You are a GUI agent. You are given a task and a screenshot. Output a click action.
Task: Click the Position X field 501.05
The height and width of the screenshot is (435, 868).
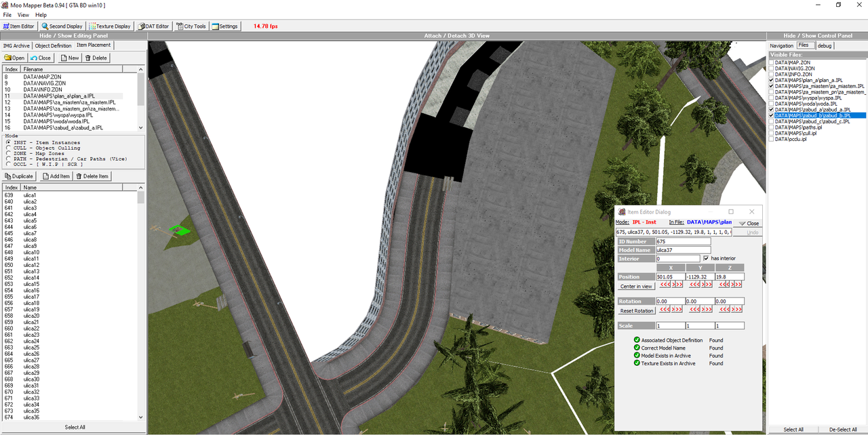[x=669, y=276]
